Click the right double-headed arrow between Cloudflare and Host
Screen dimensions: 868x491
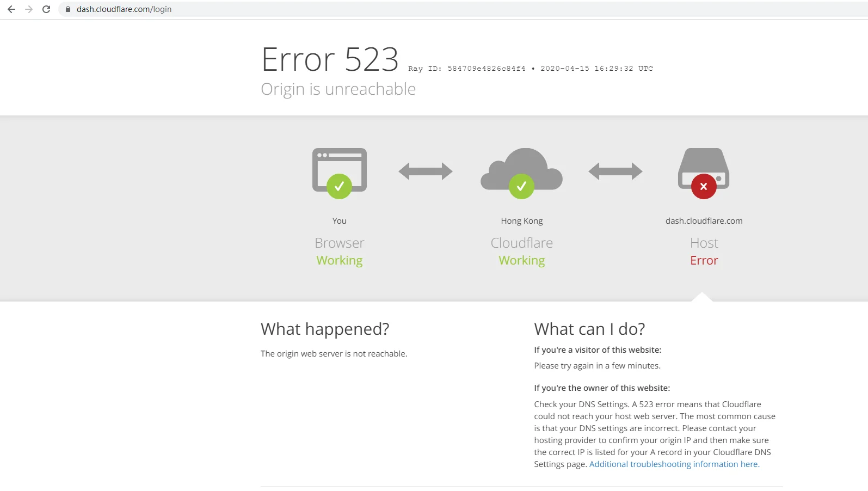click(x=615, y=171)
